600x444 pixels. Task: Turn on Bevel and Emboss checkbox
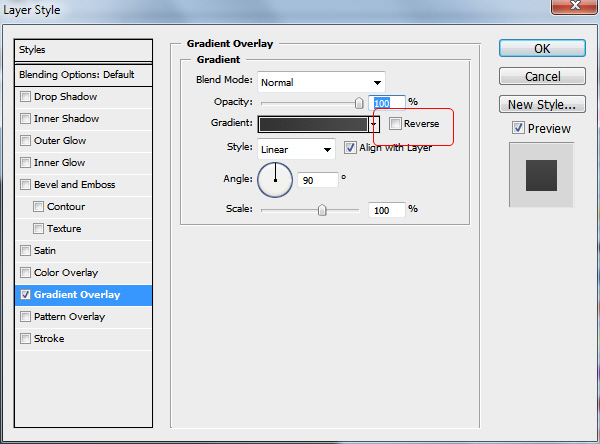tap(25, 184)
